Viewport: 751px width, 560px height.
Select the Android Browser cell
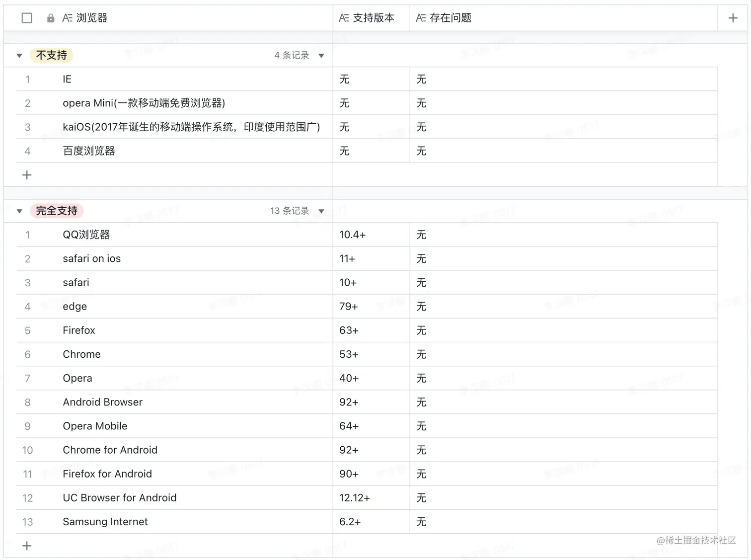click(174, 402)
